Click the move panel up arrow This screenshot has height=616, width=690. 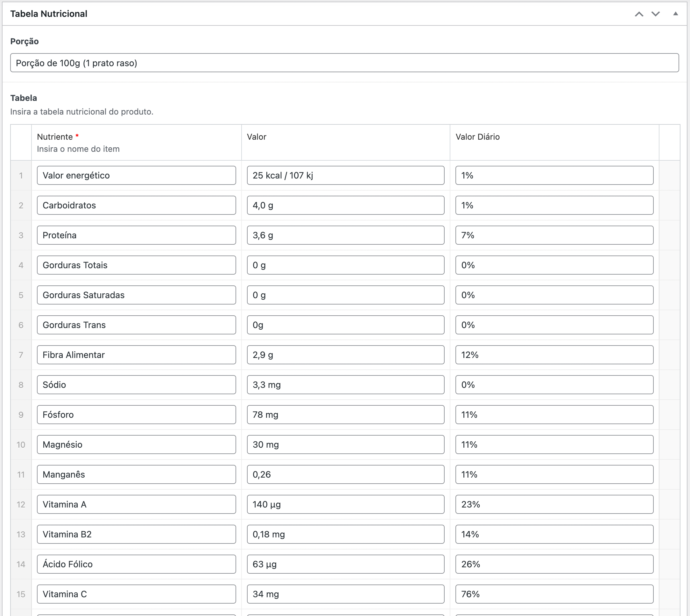pos(638,14)
